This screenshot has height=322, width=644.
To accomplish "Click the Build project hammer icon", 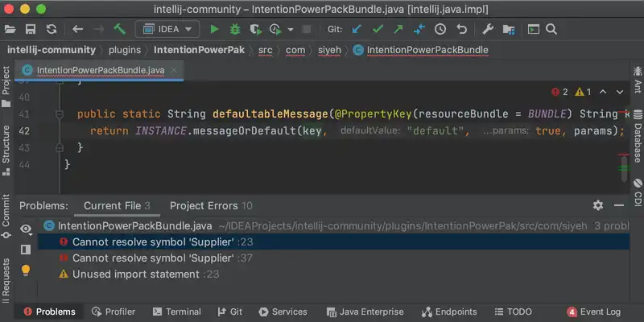I will pyautogui.click(x=120, y=29).
